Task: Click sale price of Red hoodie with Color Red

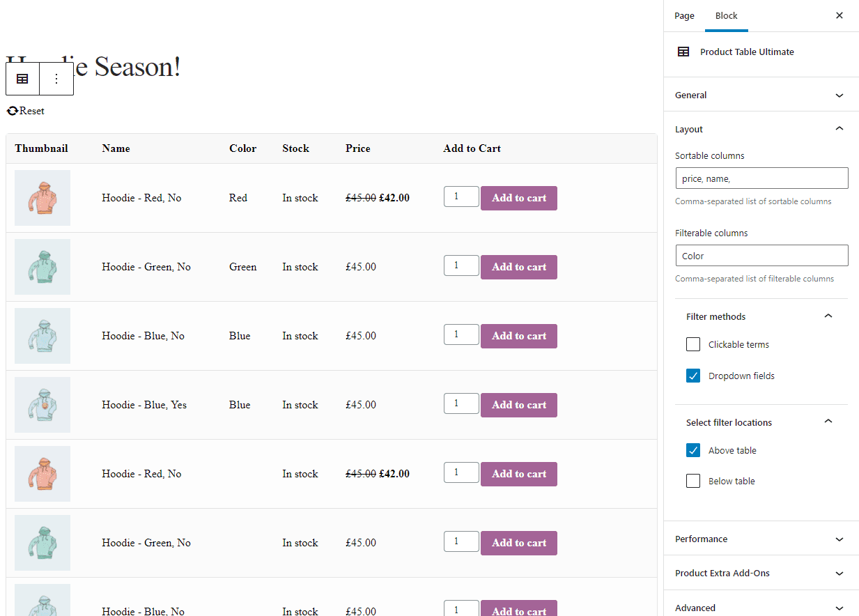Action: coord(394,198)
